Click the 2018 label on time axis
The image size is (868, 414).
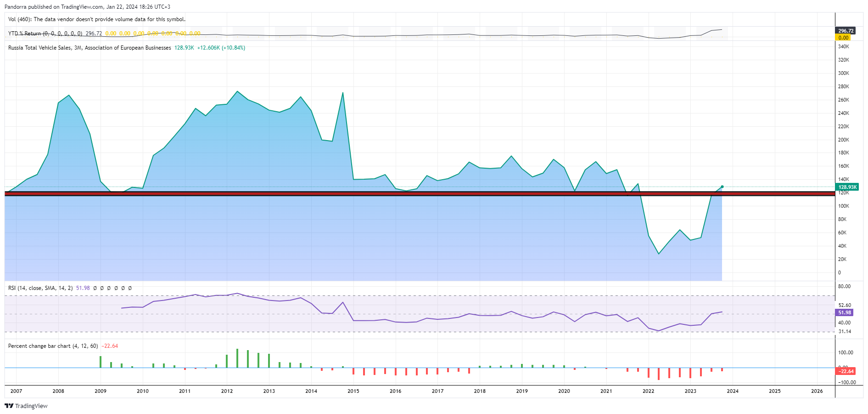(x=480, y=391)
